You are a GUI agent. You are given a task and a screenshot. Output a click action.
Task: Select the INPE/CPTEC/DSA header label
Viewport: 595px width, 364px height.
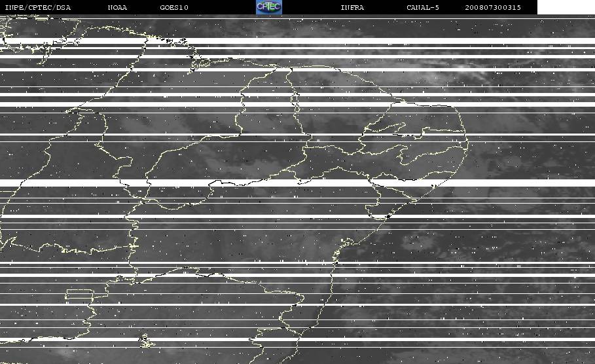point(38,8)
